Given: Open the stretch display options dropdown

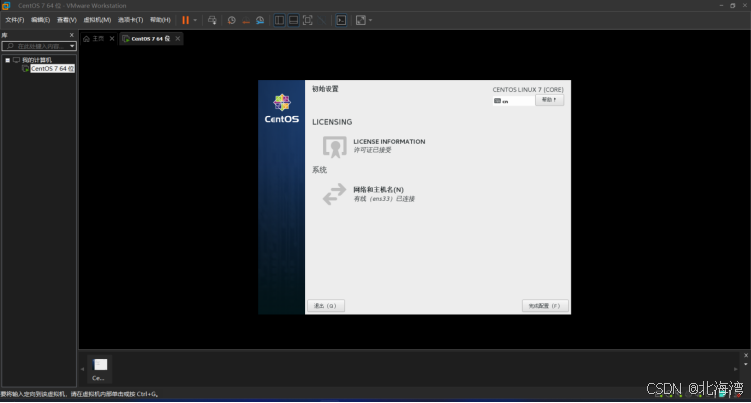Looking at the screenshot, I should coord(370,20).
